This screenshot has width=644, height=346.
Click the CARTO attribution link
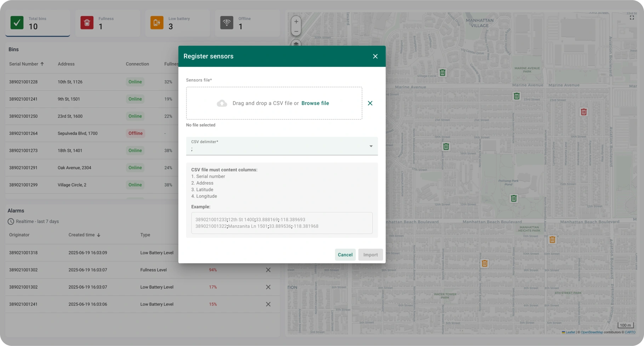point(630,332)
